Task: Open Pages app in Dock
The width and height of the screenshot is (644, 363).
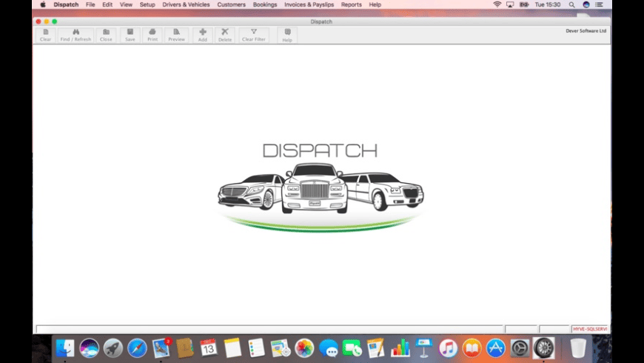Action: pos(376,348)
